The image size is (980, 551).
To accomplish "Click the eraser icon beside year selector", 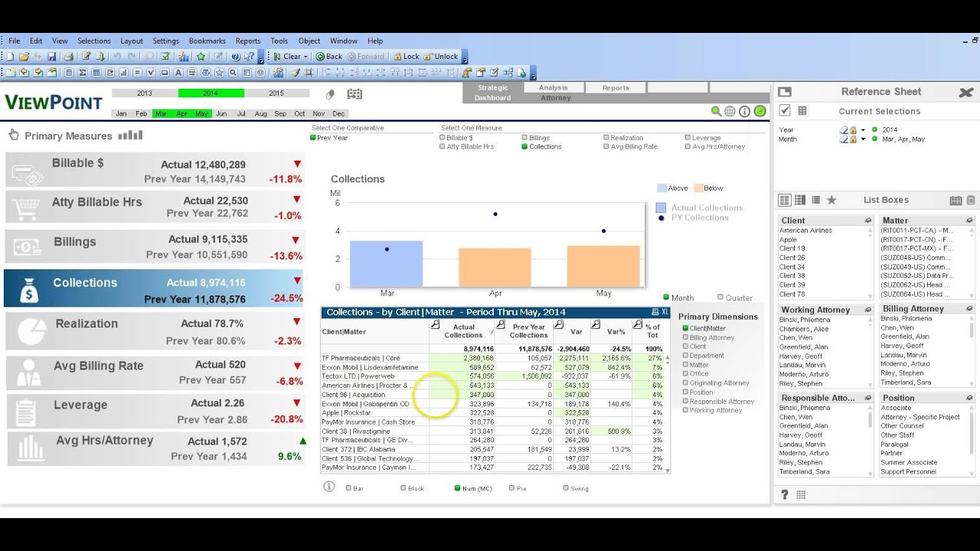I will tap(330, 94).
